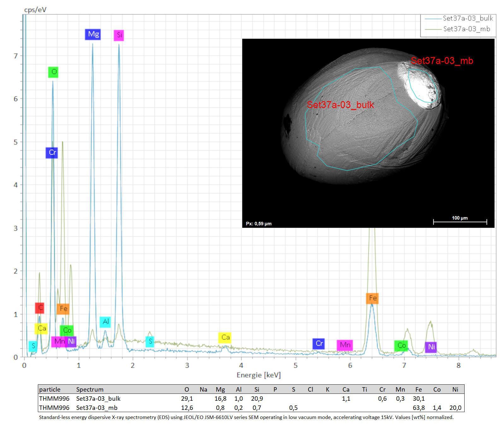504x425 pixels.
Task: Select the purple Ni label near 7.5 keV
Action: click(x=431, y=347)
